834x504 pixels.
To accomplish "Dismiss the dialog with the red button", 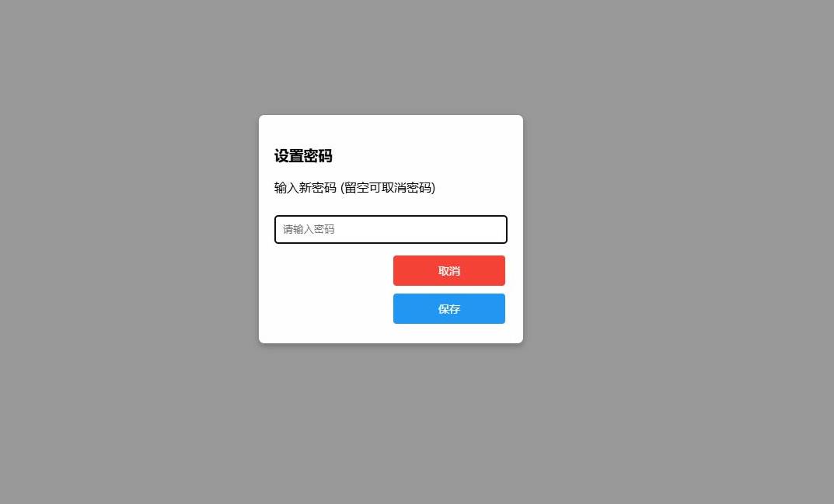I will point(449,270).
